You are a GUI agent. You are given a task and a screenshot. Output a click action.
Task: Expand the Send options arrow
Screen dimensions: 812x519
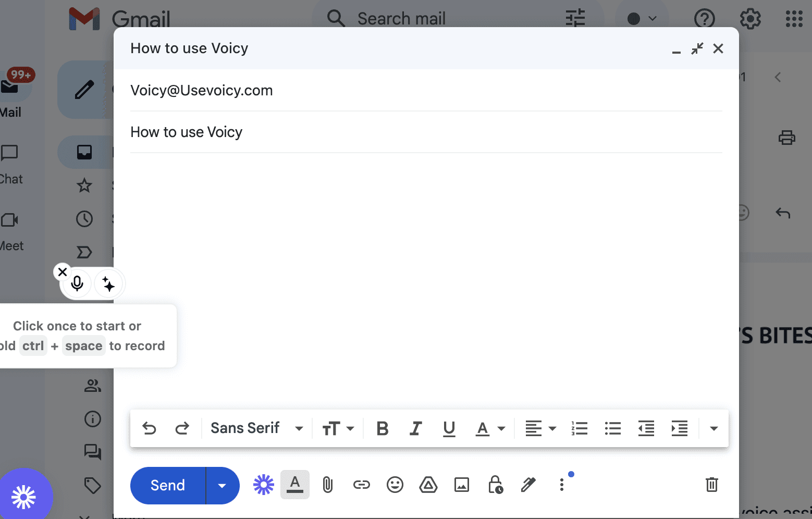223,485
